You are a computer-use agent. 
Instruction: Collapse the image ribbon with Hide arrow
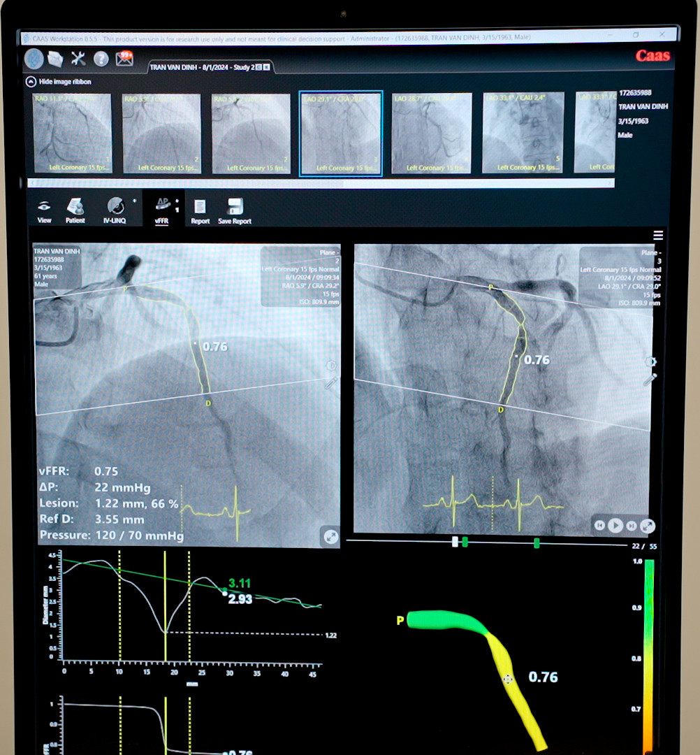tap(31, 82)
